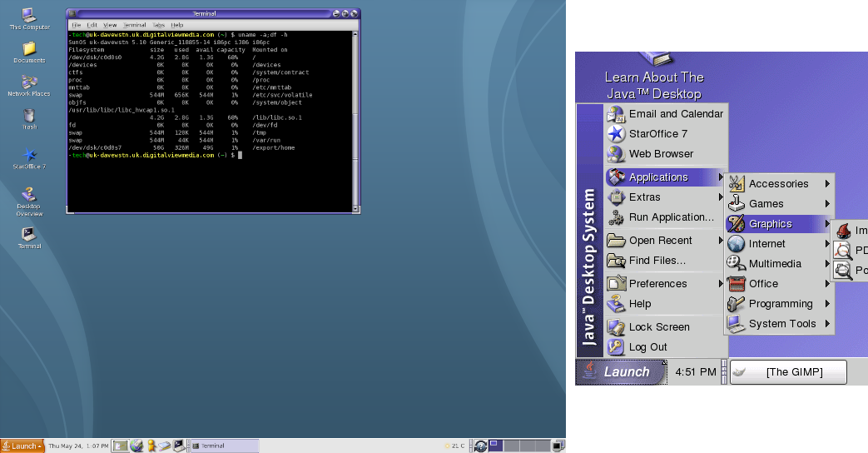Open Email and Calendar from the Launch menu
The height and width of the screenshot is (453, 868).
point(675,114)
